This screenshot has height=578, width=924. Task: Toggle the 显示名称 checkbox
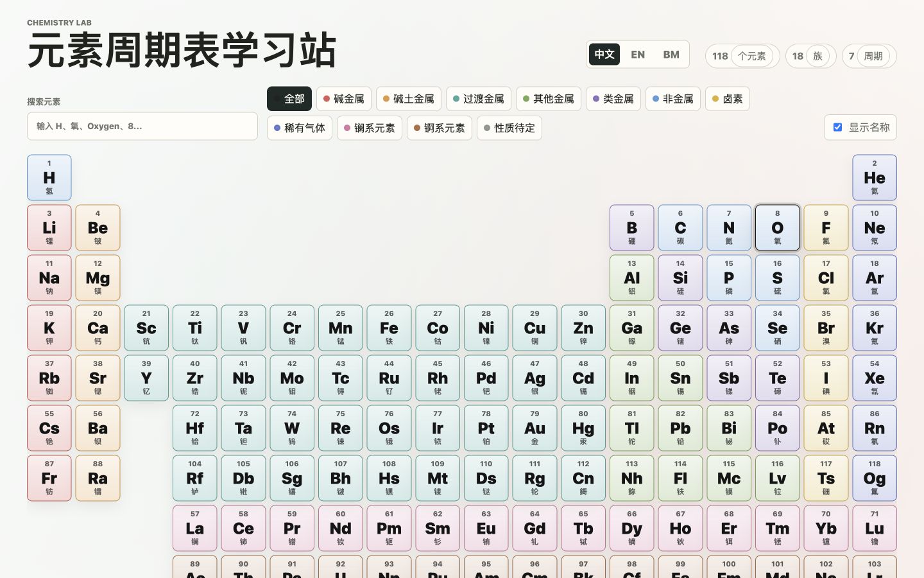pos(837,127)
